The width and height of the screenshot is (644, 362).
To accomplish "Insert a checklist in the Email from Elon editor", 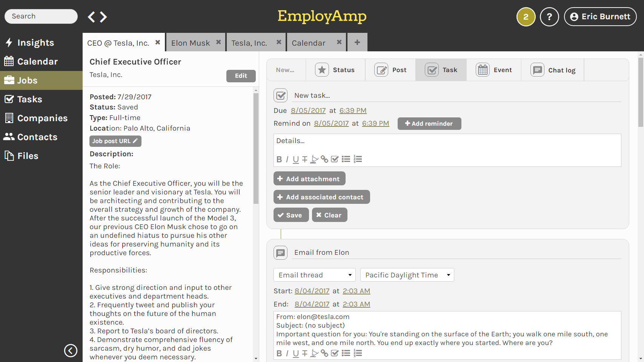I will (x=335, y=353).
